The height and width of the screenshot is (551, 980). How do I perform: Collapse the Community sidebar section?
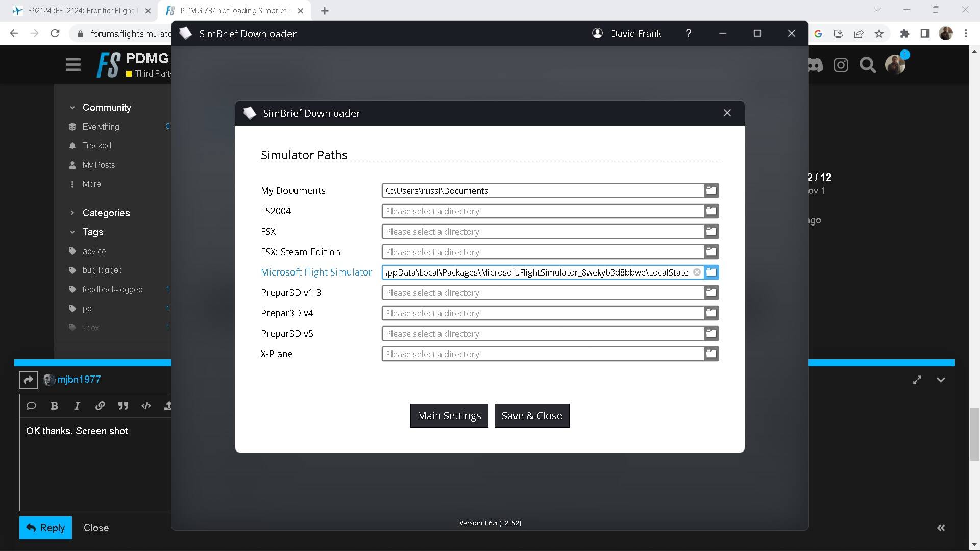(72, 108)
